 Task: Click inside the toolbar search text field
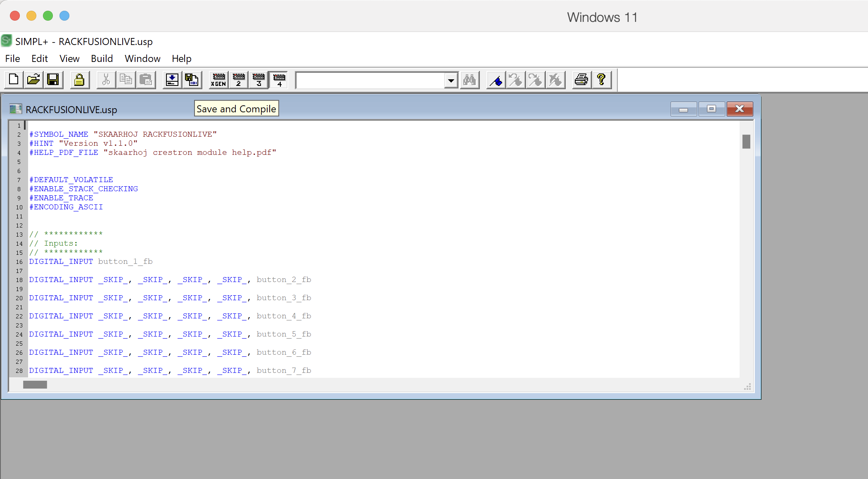point(370,80)
